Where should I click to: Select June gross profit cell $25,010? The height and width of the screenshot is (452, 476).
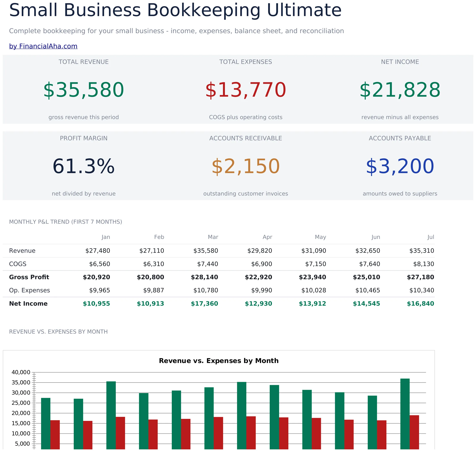(366, 277)
